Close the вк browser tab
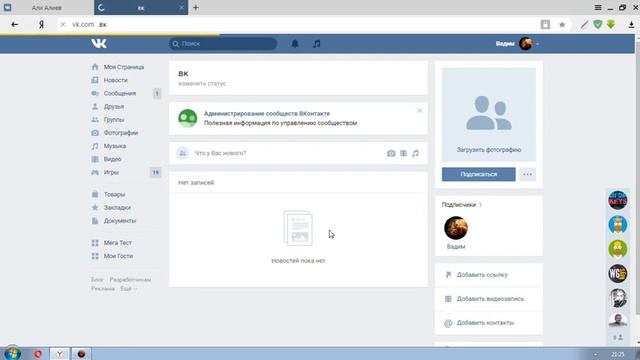Viewport: 640px width, 360px height. pos(182,8)
